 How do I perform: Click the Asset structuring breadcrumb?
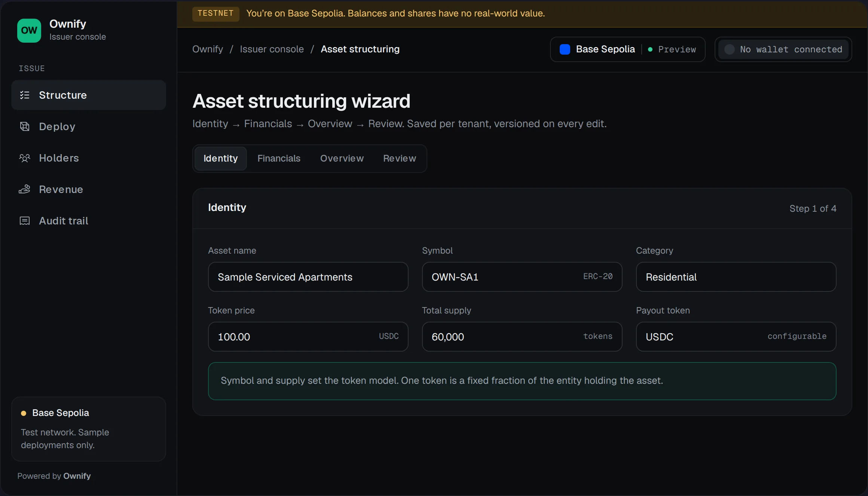(360, 49)
